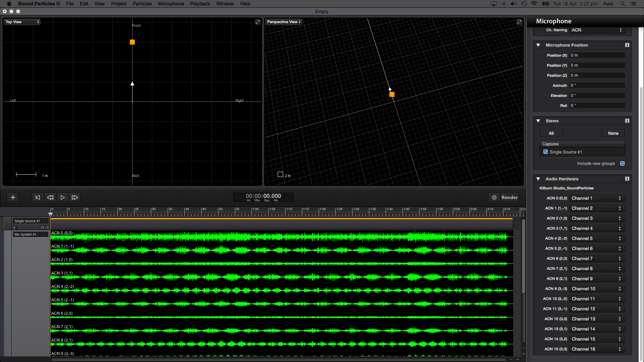This screenshot has height=362, width=644.
Task: Collapse the Stems section
Action: pyautogui.click(x=538, y=121)
